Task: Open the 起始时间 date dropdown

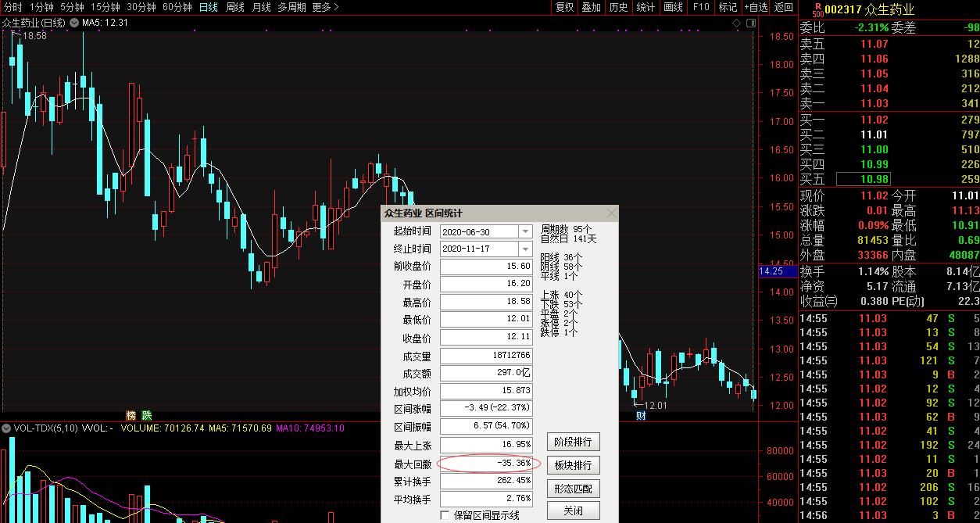Action: [x=525, y=231]
